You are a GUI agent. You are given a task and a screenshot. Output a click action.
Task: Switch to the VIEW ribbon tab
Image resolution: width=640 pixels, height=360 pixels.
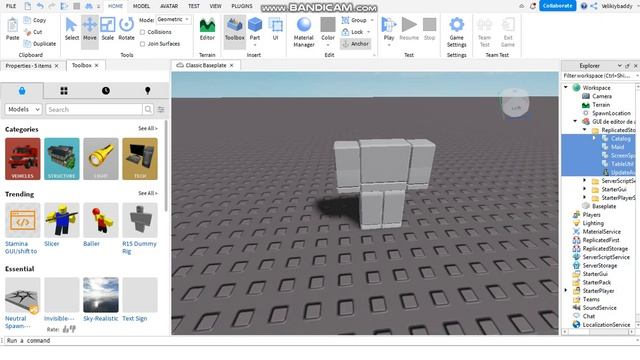point(216,6)
